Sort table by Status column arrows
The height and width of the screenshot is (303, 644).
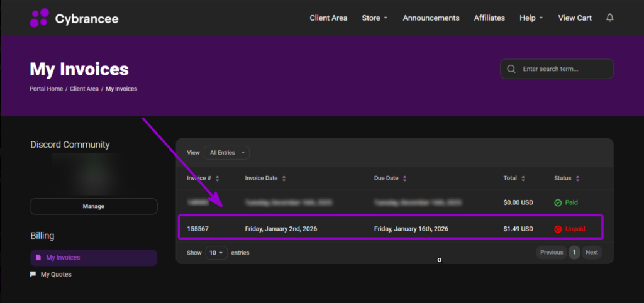pyautogui.click(x=577, y=178)
